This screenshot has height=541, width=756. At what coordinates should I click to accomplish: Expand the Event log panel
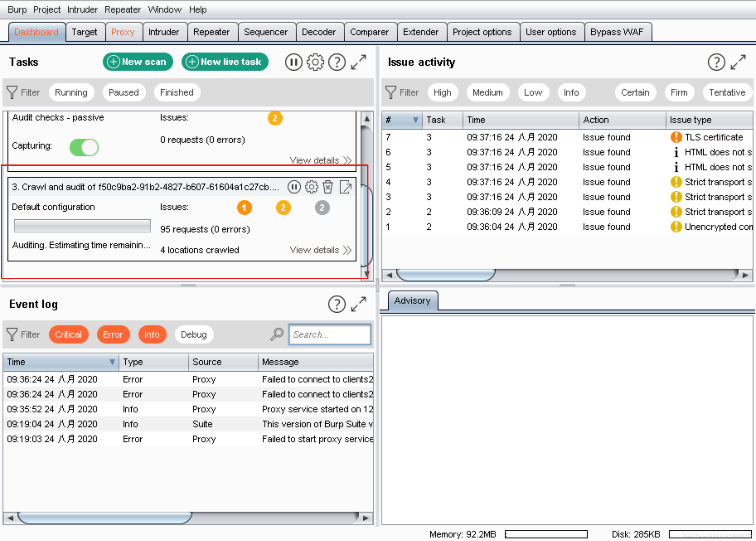point(358,304)
